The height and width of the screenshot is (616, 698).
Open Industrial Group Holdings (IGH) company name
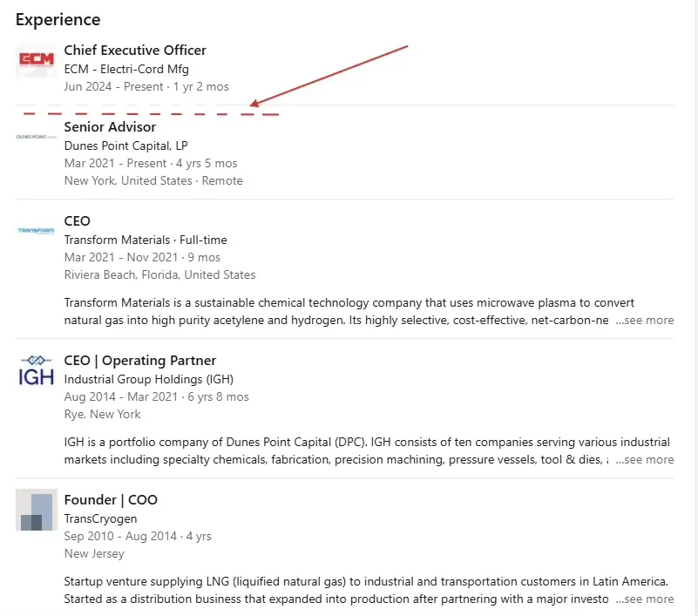(148, 379)
